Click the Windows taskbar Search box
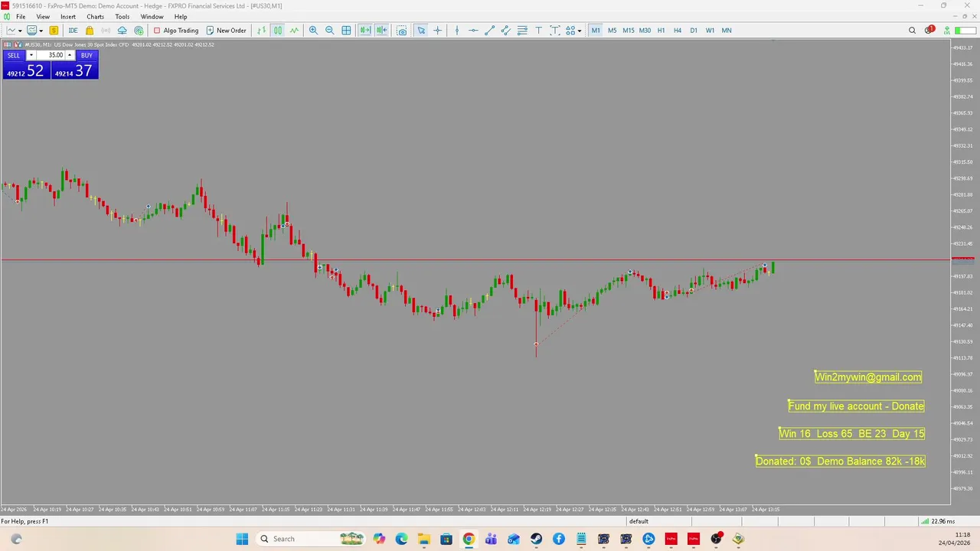 click(310, 539)
